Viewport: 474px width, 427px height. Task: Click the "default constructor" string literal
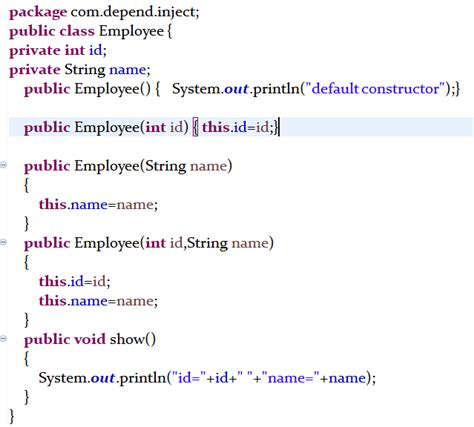point(375,89)
